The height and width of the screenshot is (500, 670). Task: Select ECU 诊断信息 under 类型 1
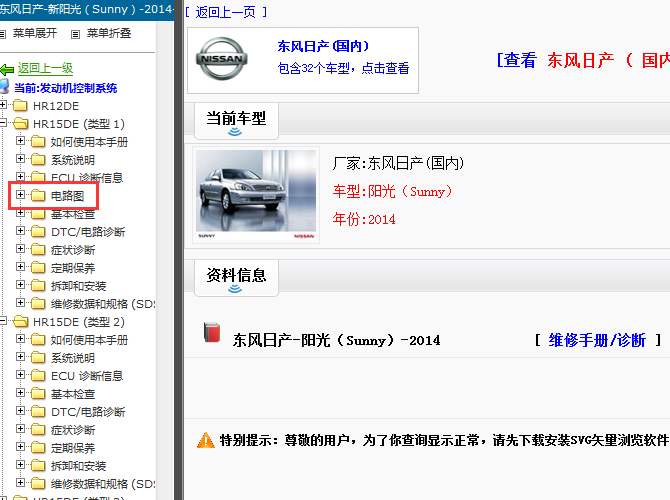(x=87, y=178)
